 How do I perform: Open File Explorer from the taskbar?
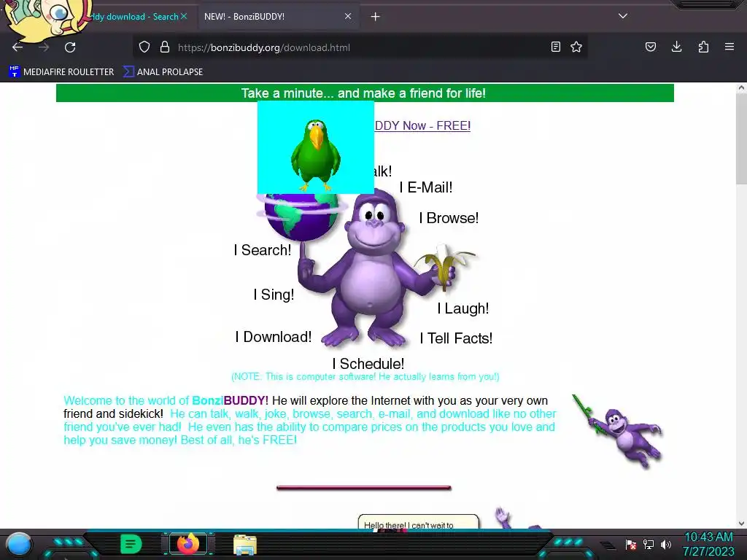click(245, 545)
